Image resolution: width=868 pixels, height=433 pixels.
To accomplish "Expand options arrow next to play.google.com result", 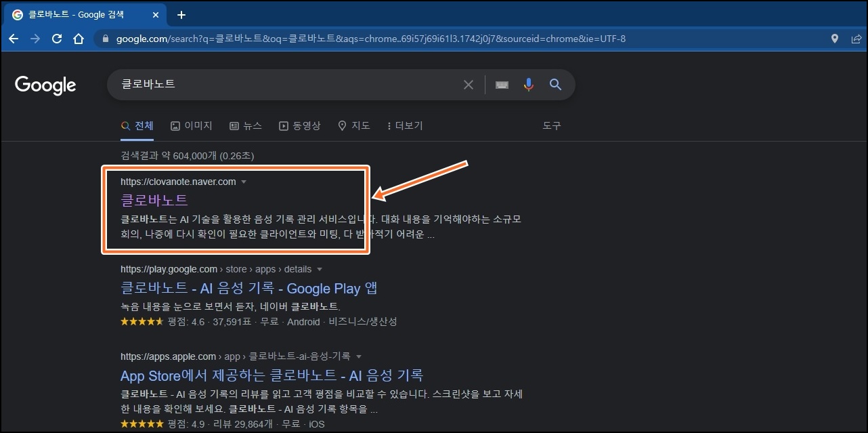I will tap(320, 269).
